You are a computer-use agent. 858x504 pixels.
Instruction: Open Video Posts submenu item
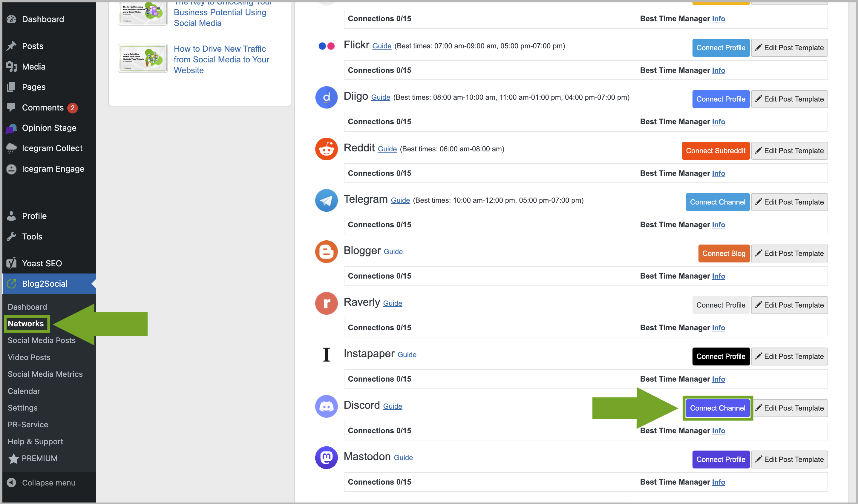(29, 358)
